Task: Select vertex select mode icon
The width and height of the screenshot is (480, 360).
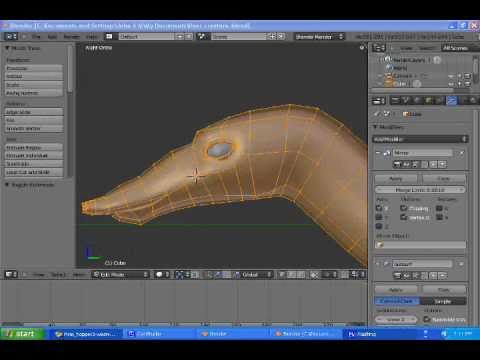Action: 283,275
